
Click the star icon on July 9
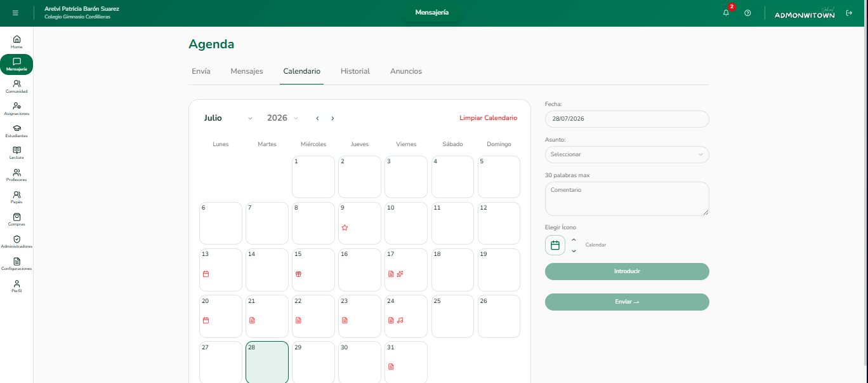[345, 227]
